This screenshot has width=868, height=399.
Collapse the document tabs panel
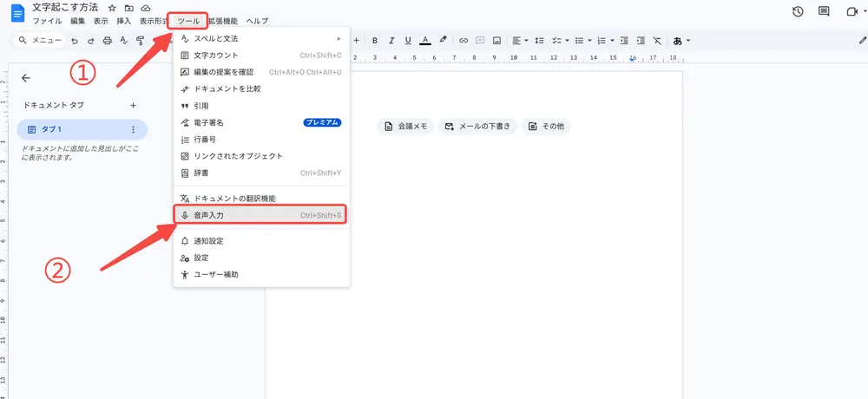click(x=25, y=78)
